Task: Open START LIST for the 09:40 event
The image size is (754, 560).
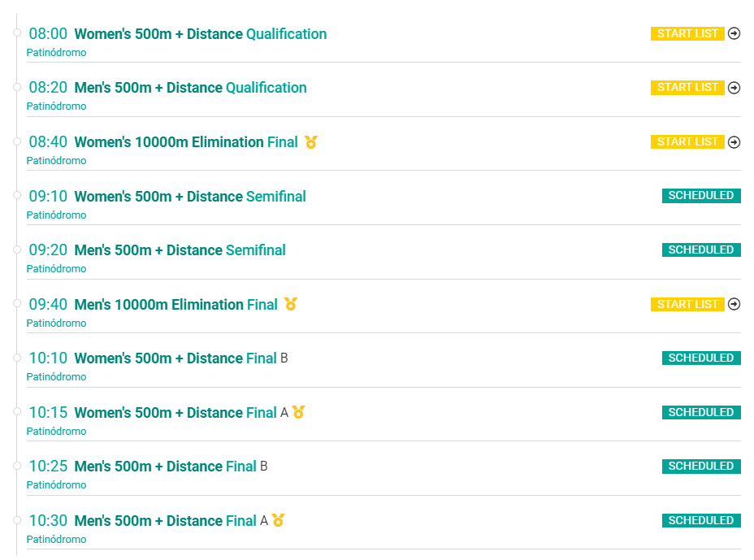Action: (687, 304)
